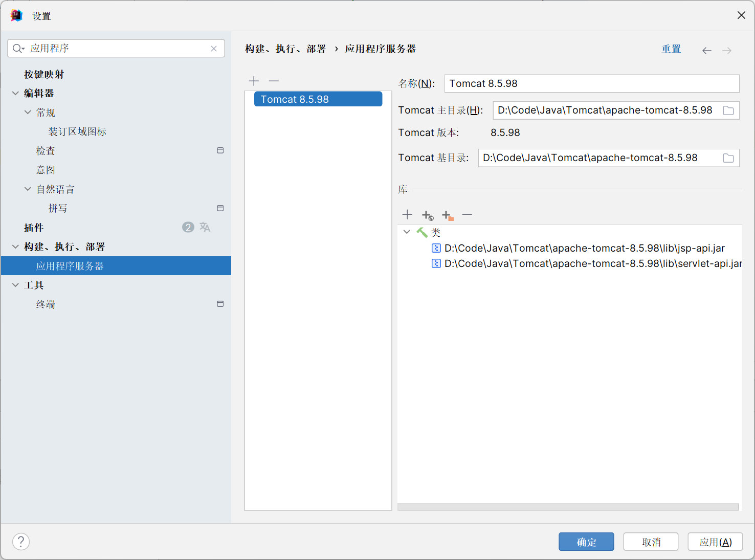
Task: Click the library list horizontal scrollbar
Action: click(x=568, y=507)
